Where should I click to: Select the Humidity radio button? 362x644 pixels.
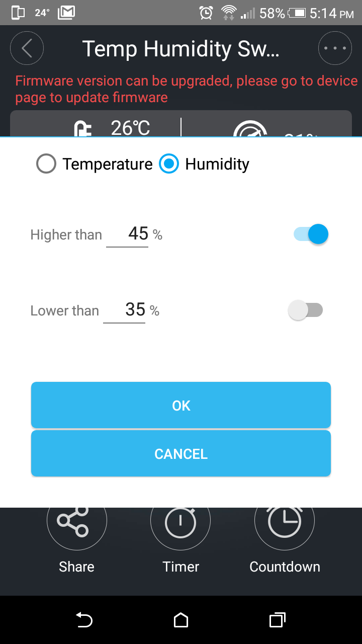click(169, 164)
